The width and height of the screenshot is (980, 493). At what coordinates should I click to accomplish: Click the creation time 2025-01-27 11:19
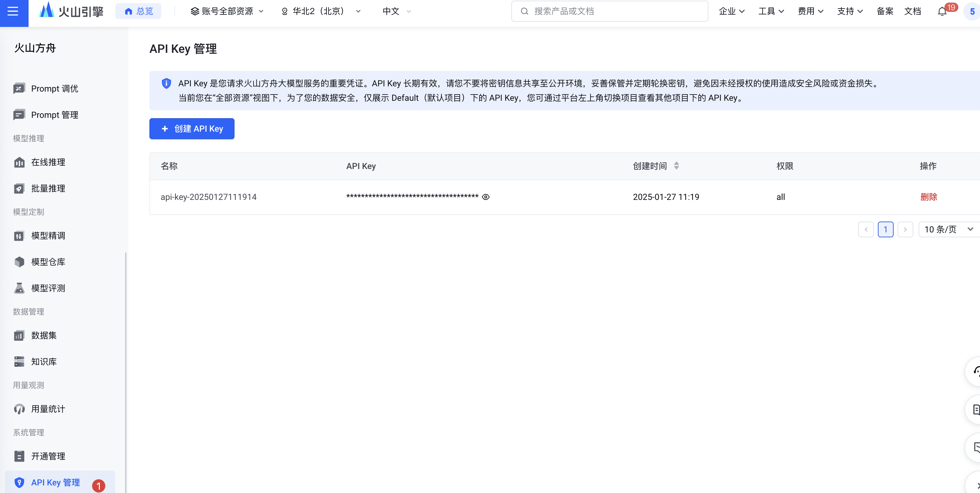[x=666, y=197]
